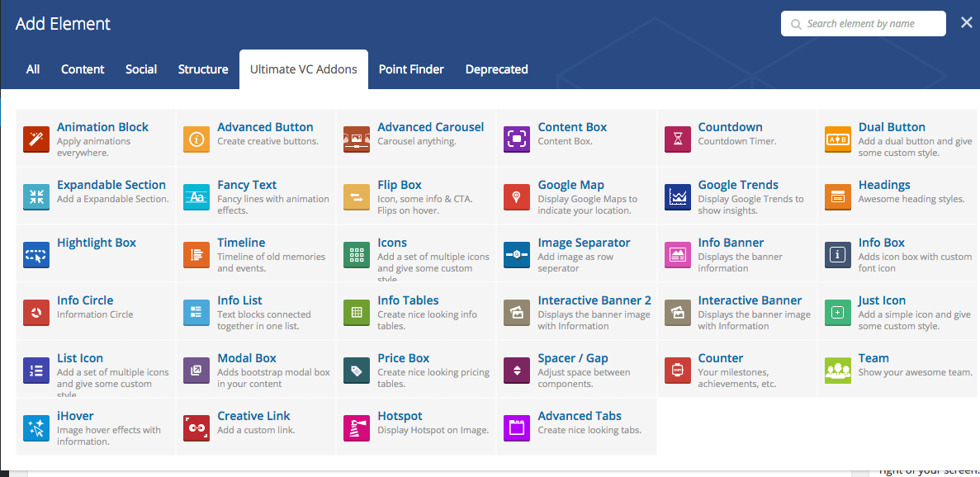Viewport: 980px width, 477px height.
Task: Switch to the Deprecated tab
Action: click(496, 69)
